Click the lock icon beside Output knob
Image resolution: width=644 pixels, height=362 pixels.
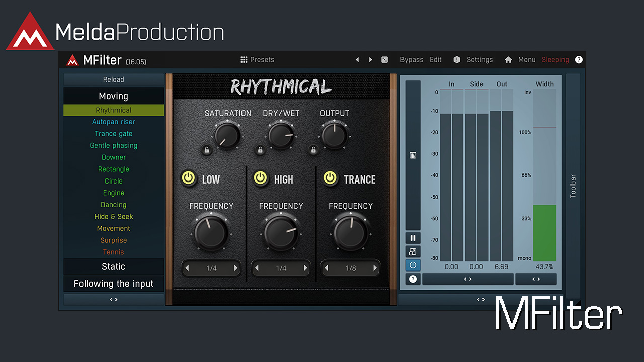pos(313,150)
